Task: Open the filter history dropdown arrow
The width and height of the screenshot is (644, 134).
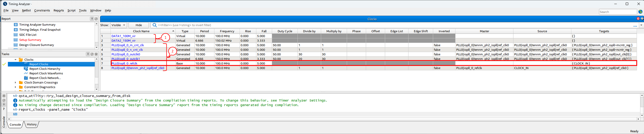Action: point(641,25)
